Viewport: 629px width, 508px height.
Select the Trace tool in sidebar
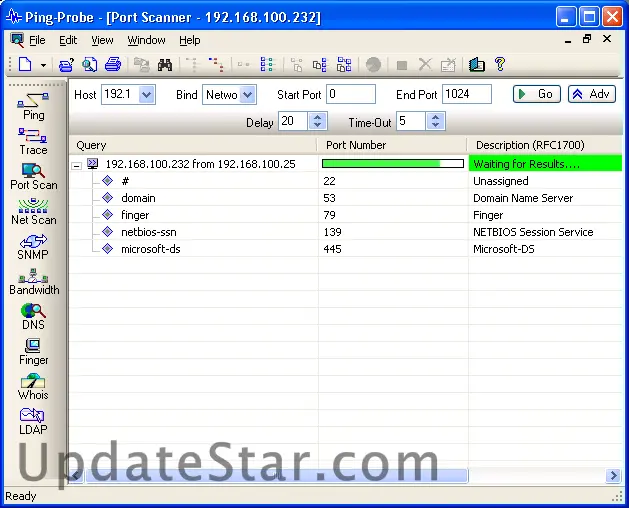pos(33,141)
